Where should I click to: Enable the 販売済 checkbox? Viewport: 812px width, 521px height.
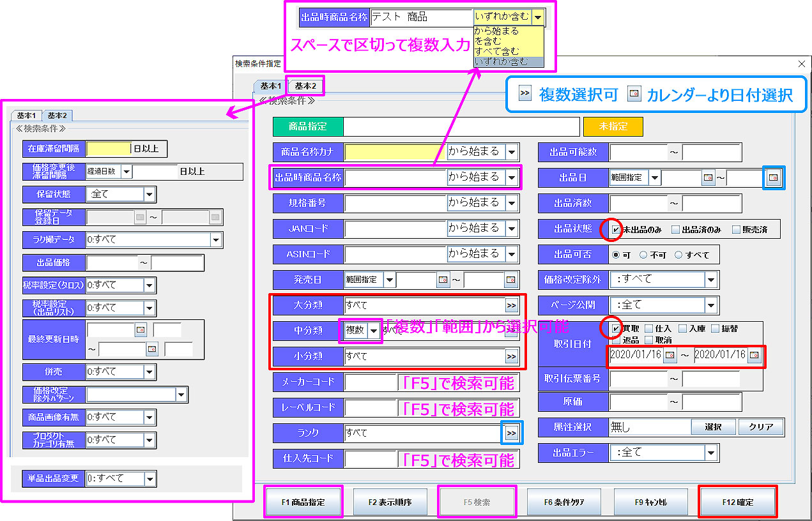736,229
